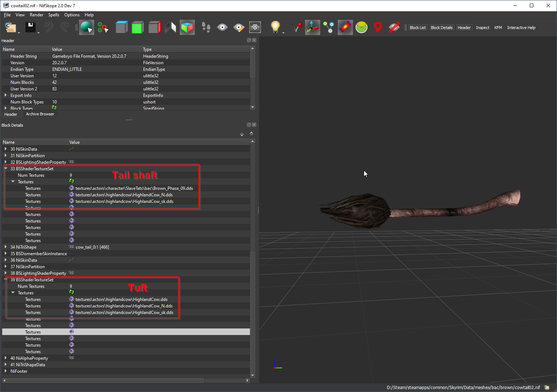Open folder icon in status bar

pyautogui.click(x=547, y=387)
